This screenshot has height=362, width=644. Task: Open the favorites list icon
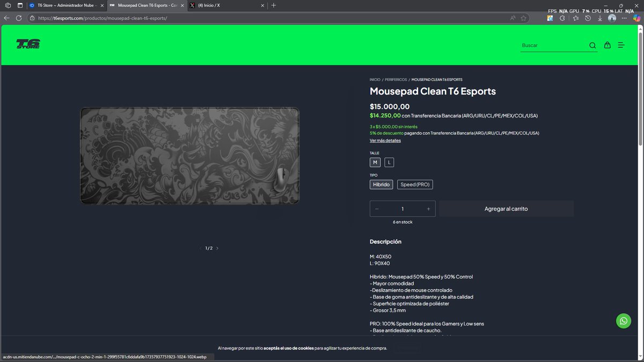[575, 18]
